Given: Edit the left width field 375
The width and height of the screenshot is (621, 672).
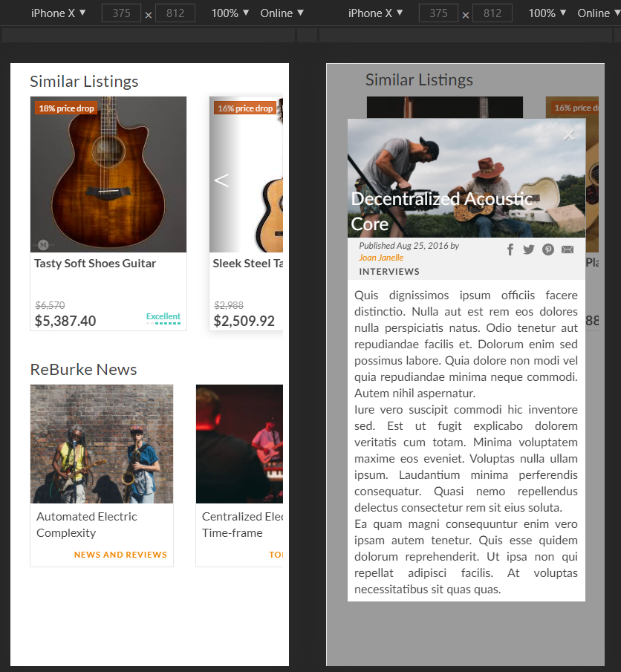Looking at the screenshot, I should coord(121,13).
